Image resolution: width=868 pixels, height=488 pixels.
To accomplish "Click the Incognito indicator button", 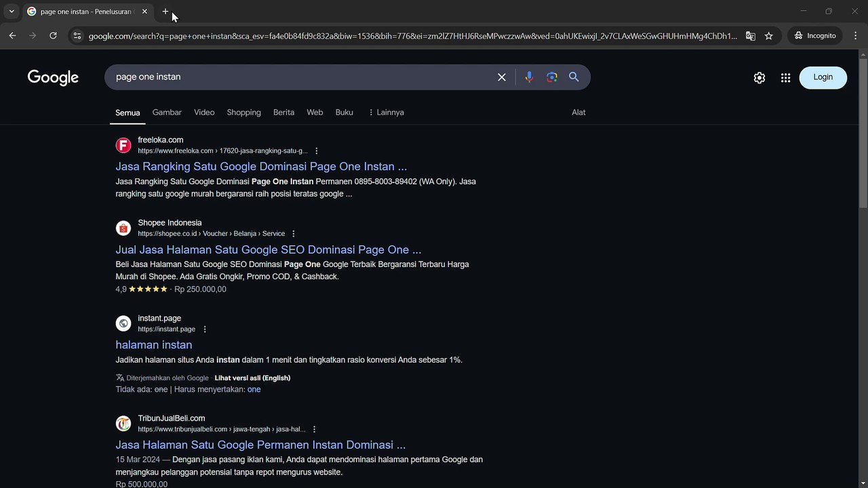I will point(815,35).
